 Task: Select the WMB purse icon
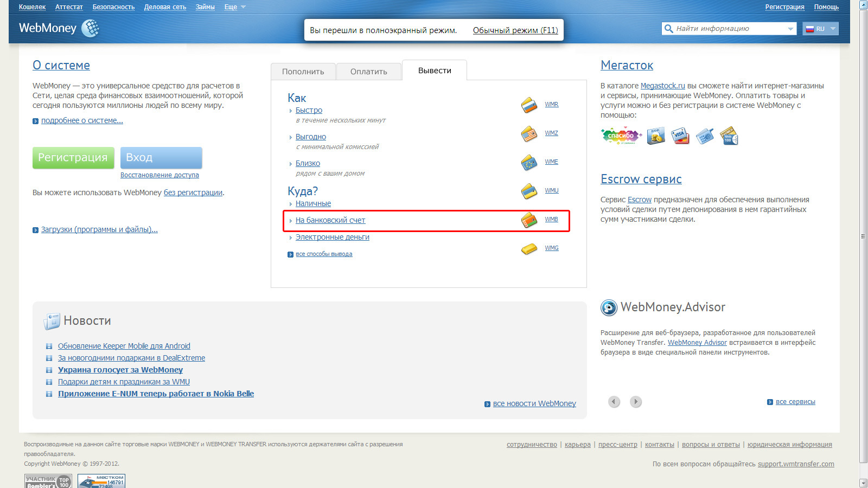coord(529,220)
